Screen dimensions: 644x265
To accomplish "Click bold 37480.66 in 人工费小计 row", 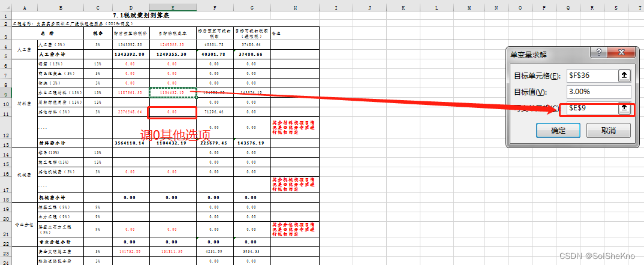I will coord(252,54).
